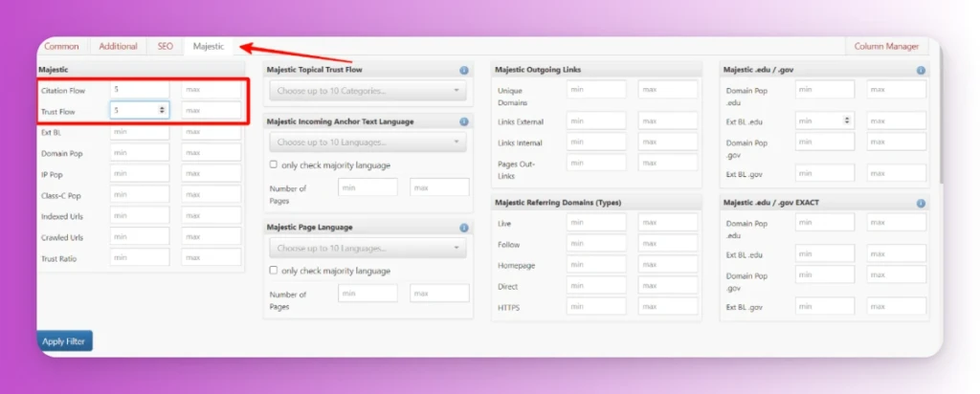Image resolution: width=980 pixels, height=394 pixels.
Task: Open the Column Manager tab
Action: (886, 46)
